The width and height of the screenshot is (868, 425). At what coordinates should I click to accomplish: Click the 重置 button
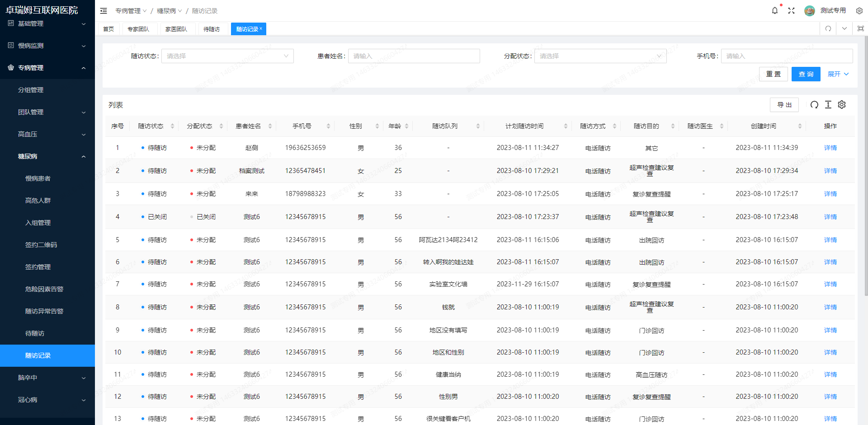pyautogui.click(x=774, y=74)
